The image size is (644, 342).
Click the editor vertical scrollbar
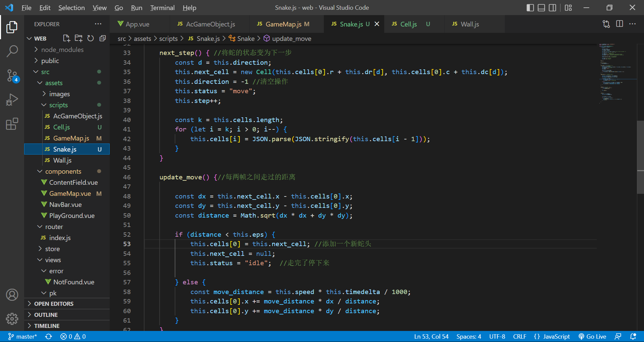pos(640,157)
